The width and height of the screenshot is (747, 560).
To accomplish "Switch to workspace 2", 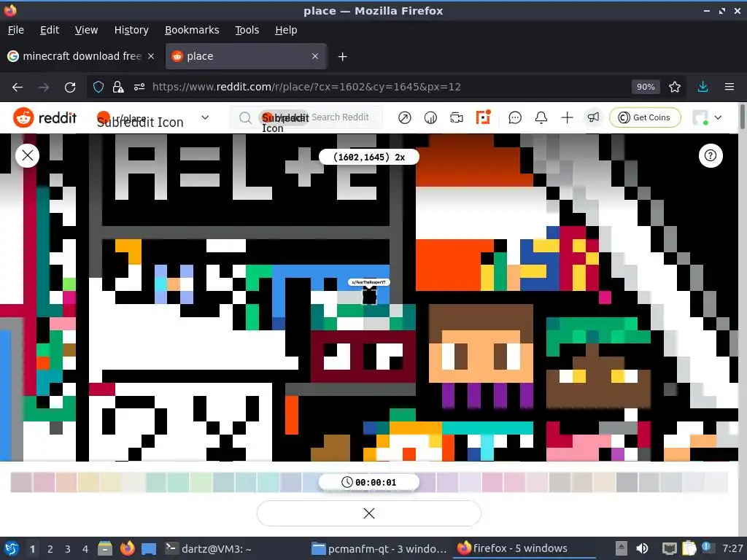I will [50, 549].
